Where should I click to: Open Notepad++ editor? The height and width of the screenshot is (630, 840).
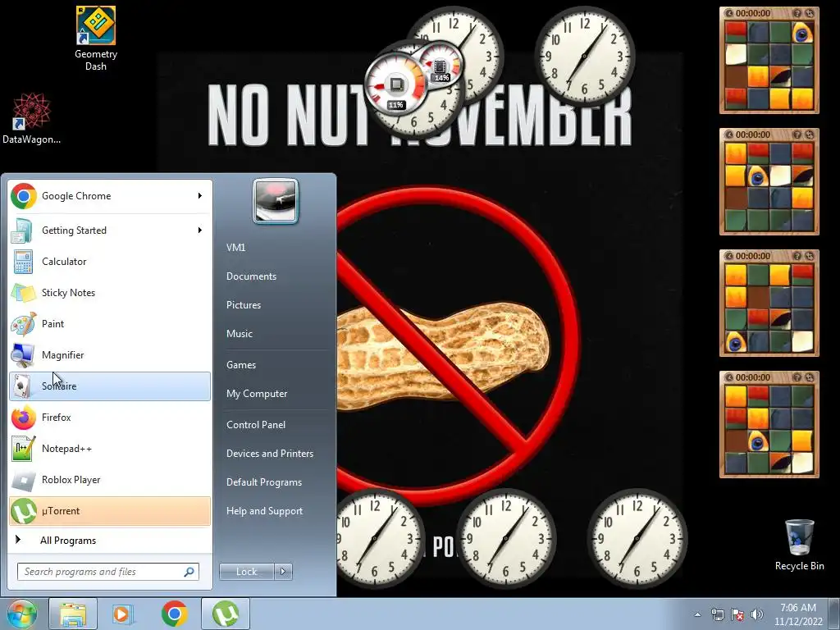click(110, 449)
